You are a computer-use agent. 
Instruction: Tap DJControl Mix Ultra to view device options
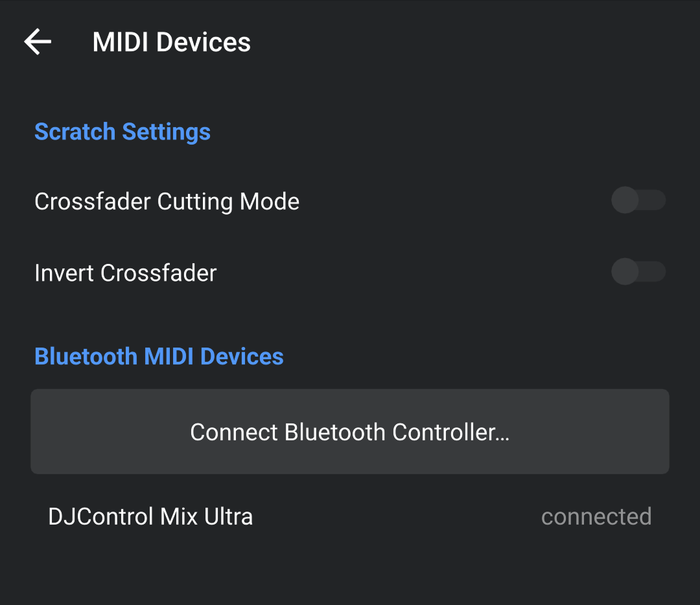(x=150, y=516)
